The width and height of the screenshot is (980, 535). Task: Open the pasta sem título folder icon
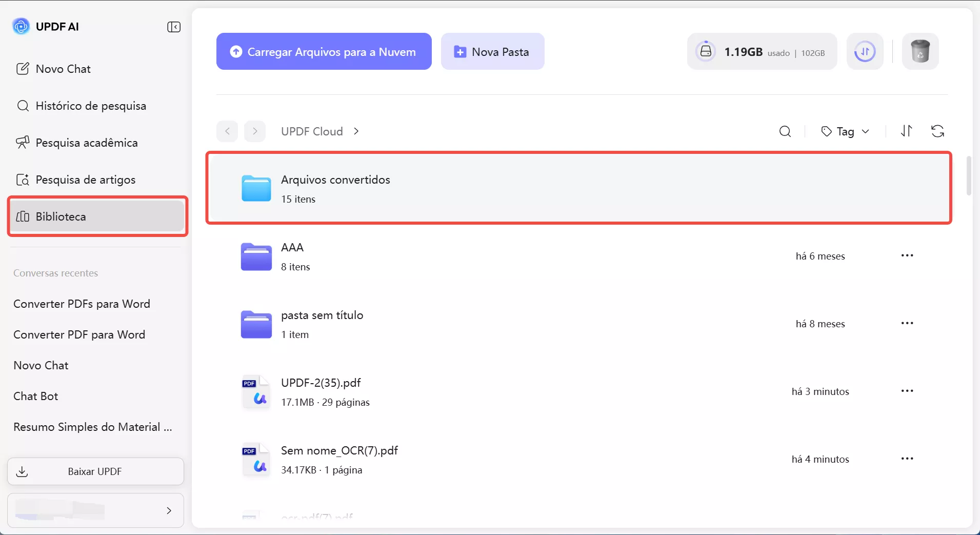click(x=256, y=324)
